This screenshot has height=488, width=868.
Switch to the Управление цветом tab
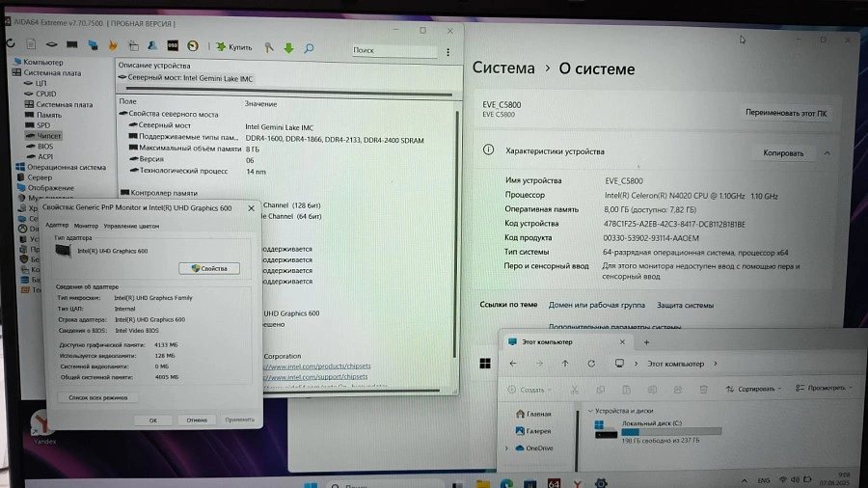pos(131,226)
